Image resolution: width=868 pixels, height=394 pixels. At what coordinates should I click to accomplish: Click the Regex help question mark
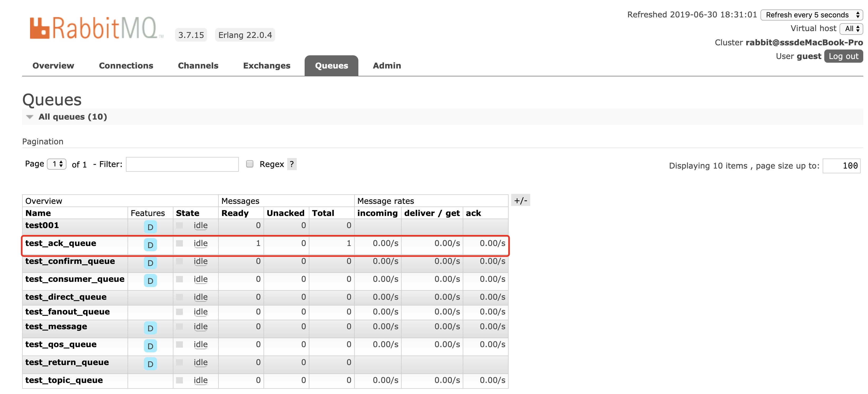click(291, 164)
